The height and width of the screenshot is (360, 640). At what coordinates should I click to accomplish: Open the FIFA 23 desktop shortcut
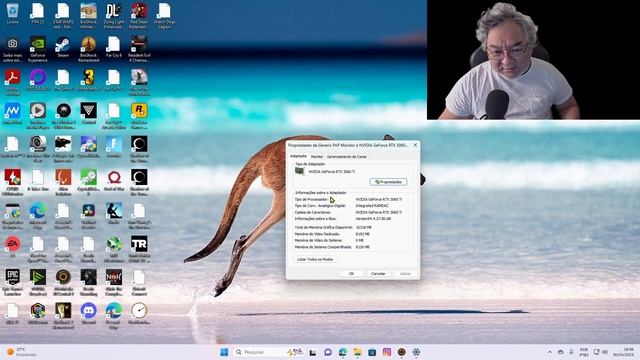tap(38, 13)
